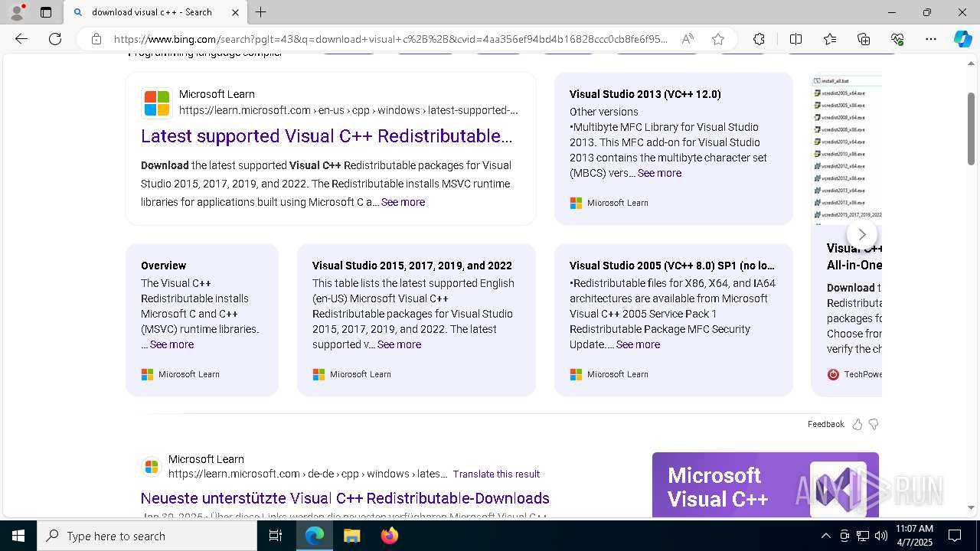
Task: Click the vertical page scrollbar thumb
Action: [971, 130]
